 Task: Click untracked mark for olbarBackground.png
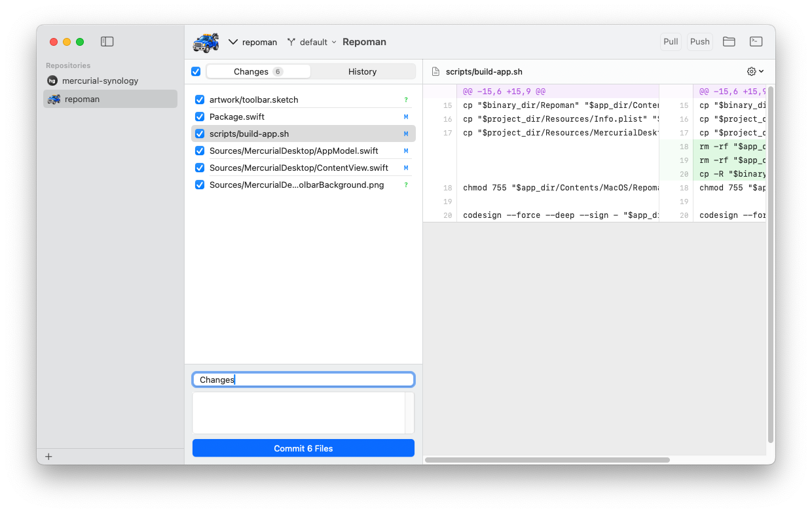tap(406, 185)
